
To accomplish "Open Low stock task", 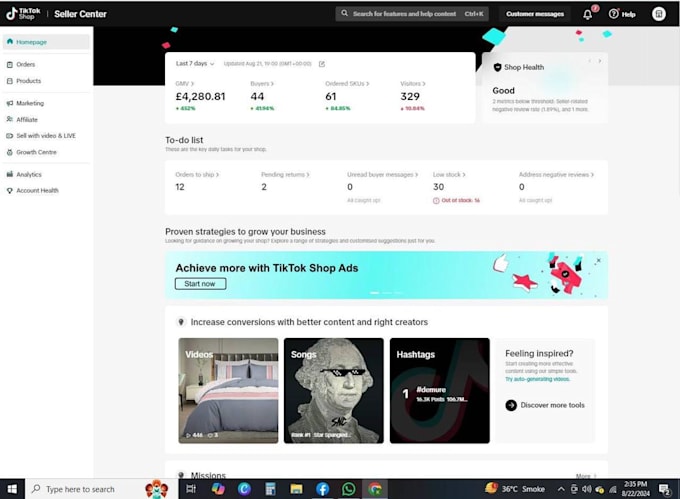I will 449,175.
